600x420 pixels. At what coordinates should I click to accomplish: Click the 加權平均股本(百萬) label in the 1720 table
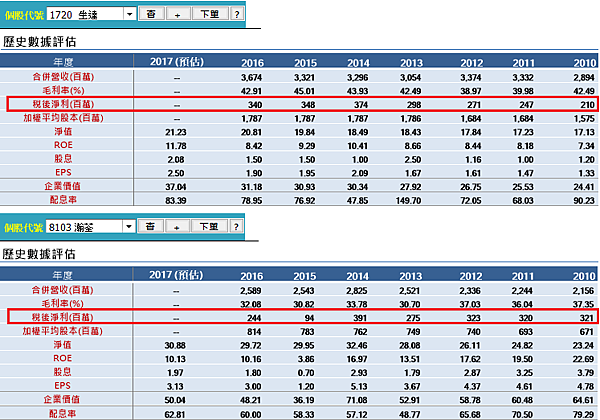[63, 118]
